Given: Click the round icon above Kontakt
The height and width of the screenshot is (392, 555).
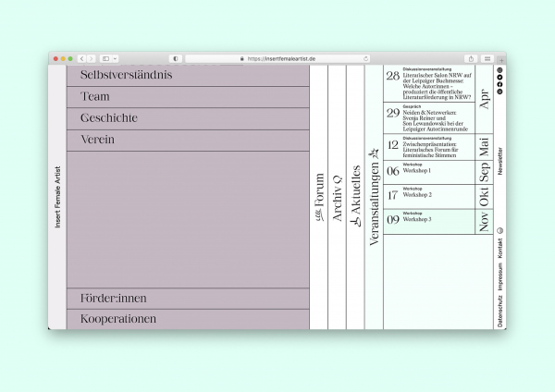Looking at the screenshot, I should pos(500,230).
